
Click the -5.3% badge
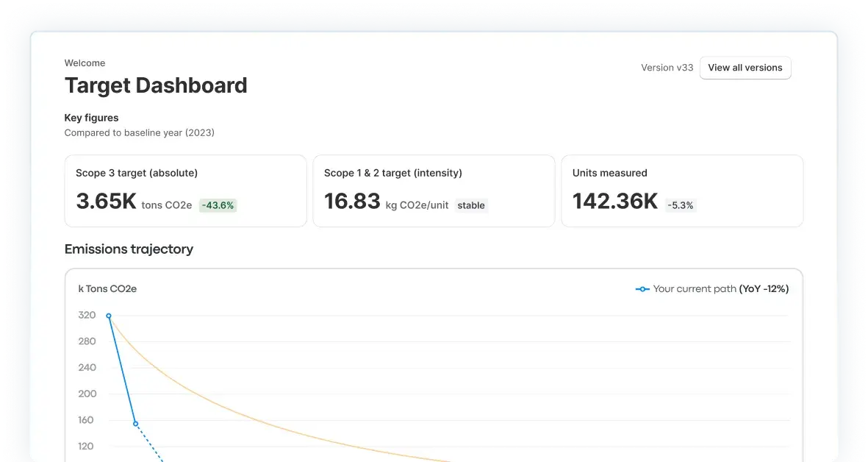click(x=681, y=205)
